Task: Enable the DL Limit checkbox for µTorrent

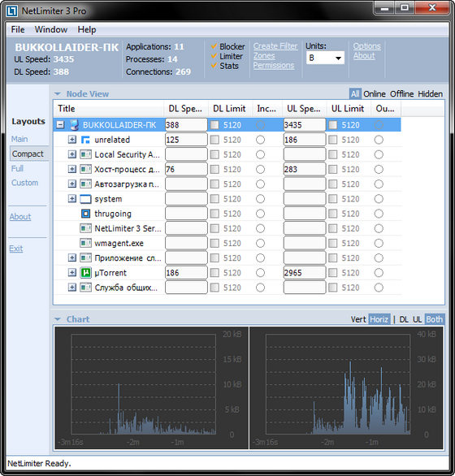Action: pos(214,273)
